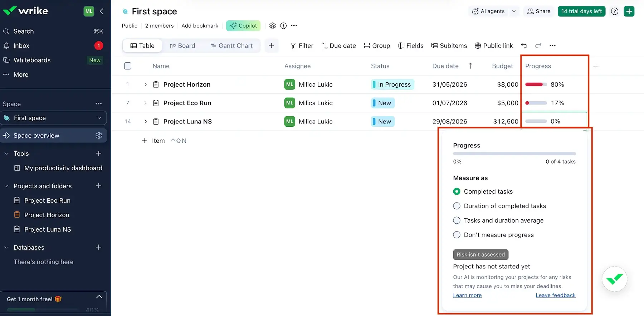Open the Group options

click(377, 46)
